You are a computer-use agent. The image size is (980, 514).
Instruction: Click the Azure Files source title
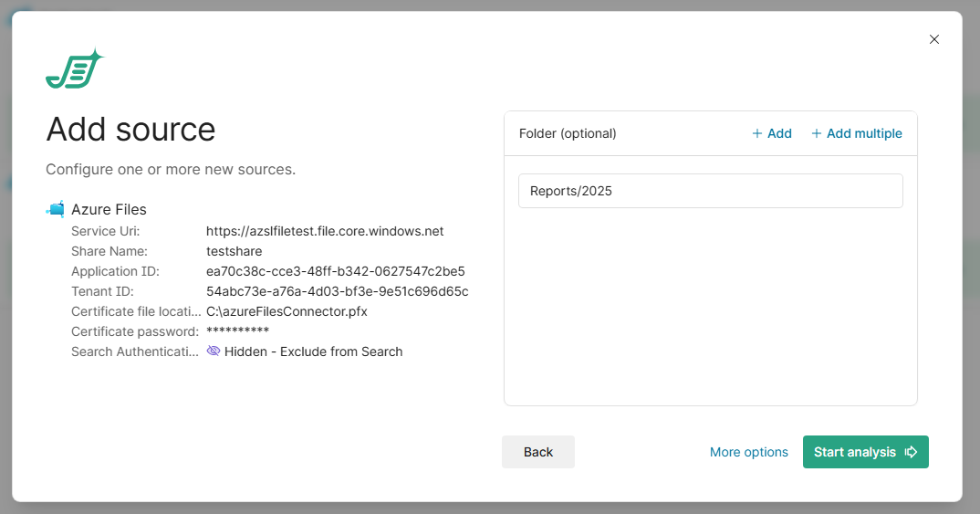[x=109, y=209]
